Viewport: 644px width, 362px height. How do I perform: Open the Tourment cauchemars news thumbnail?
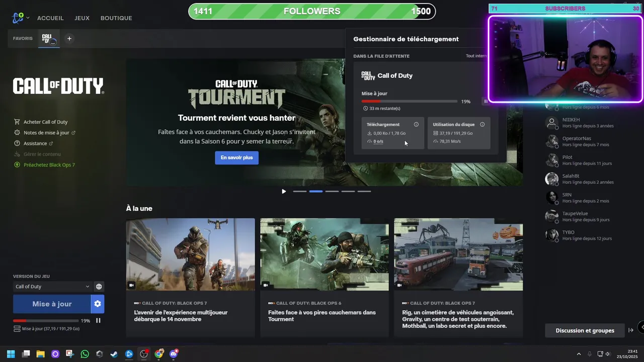coord(325,254)
